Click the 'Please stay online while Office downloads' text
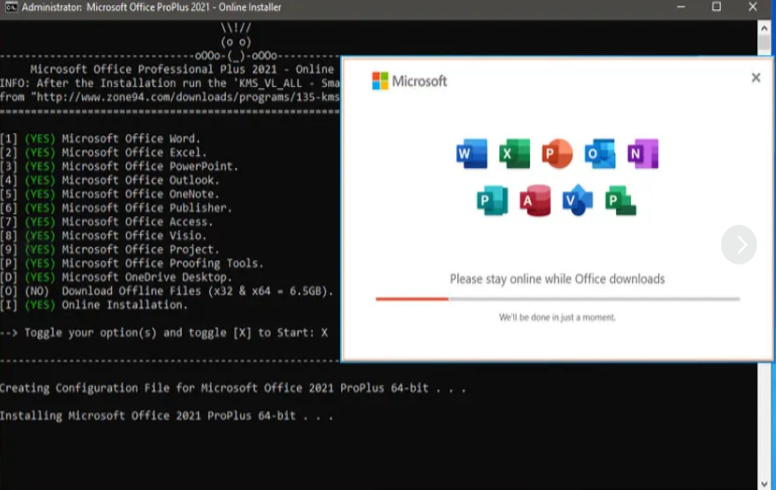Screen dimensions: 776x490 tap(557, 279)
